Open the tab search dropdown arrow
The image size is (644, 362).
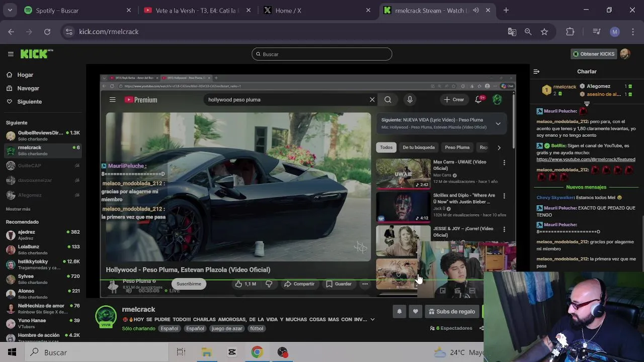10,10
